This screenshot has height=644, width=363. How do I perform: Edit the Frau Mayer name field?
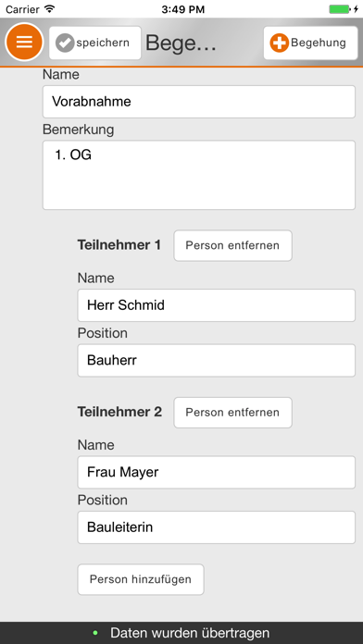(x=217, y=472)
